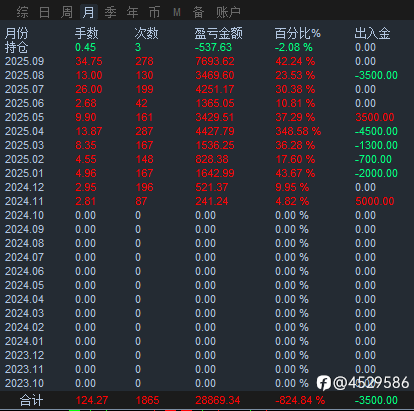
Task: Click the 3500.00 deposit value
Action: (375, 117)
